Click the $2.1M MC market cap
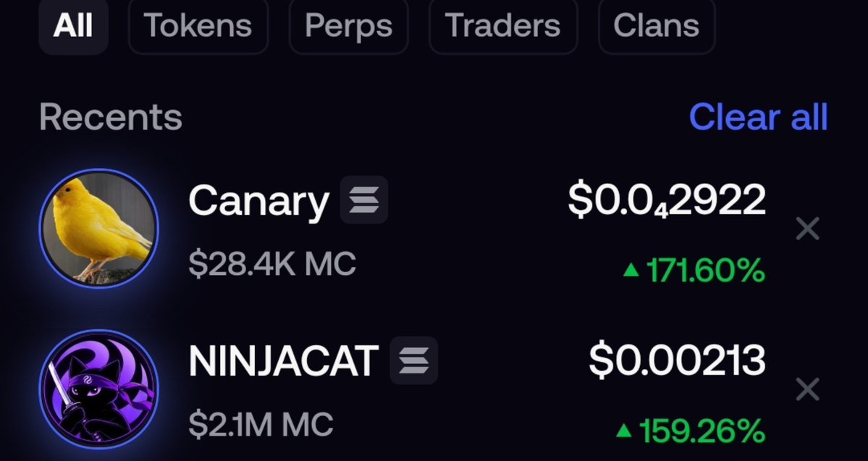The width and height of the screenshot is (868, 461). point(261,425)
